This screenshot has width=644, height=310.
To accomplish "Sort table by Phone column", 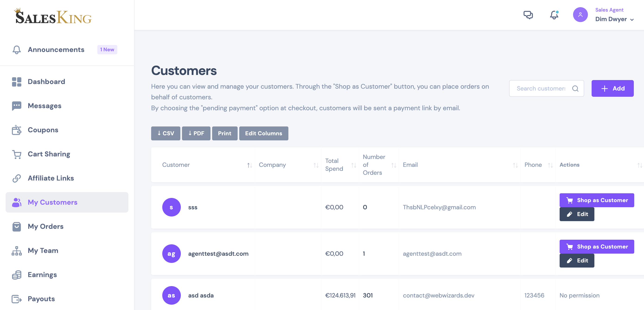I will pos(538,165).
